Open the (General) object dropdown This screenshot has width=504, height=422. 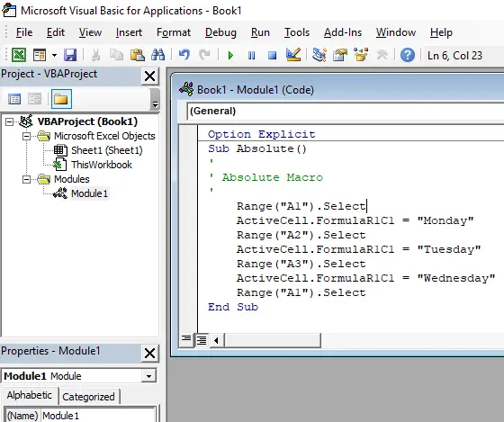346,112
